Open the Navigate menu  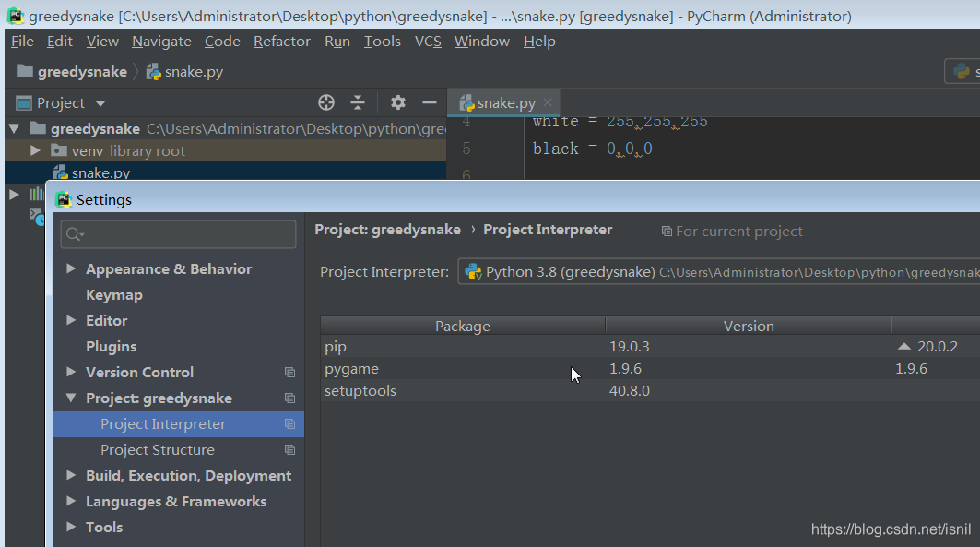(x=161, y=42)
